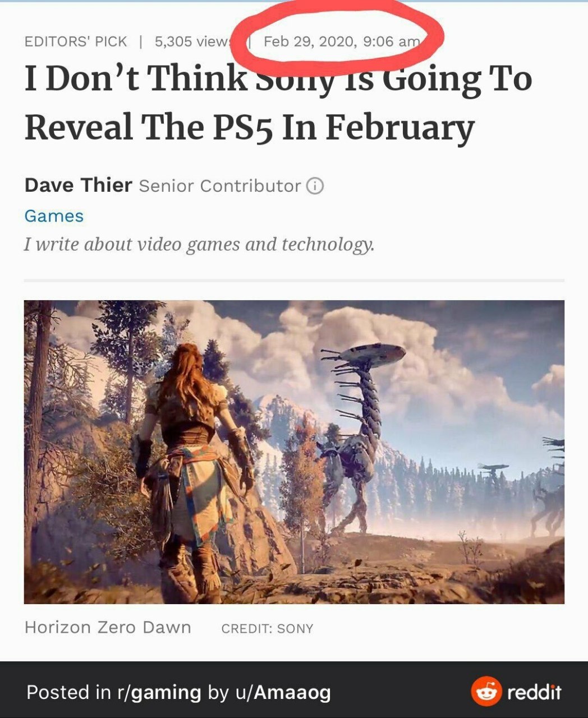Viewport: 588px width, 718px height.
Task: Click the article headline about PS5 reveal
Action: [x=278, y=103]
